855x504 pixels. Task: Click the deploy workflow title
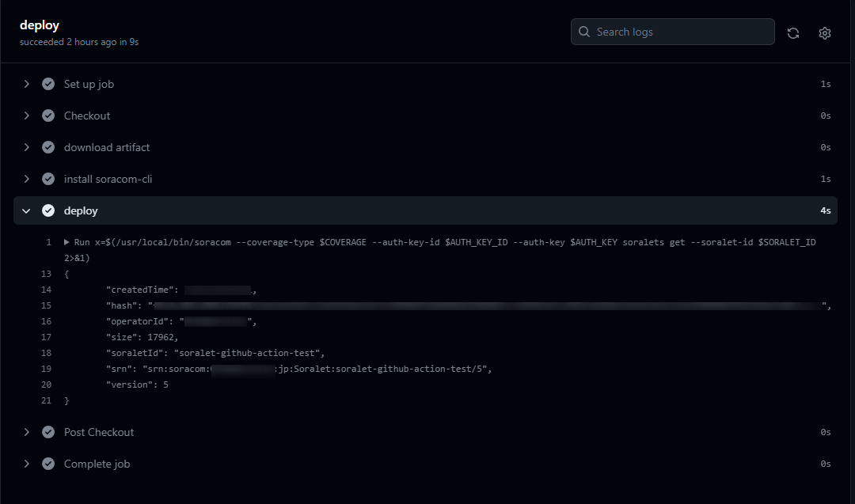click(x=40, y=25)
